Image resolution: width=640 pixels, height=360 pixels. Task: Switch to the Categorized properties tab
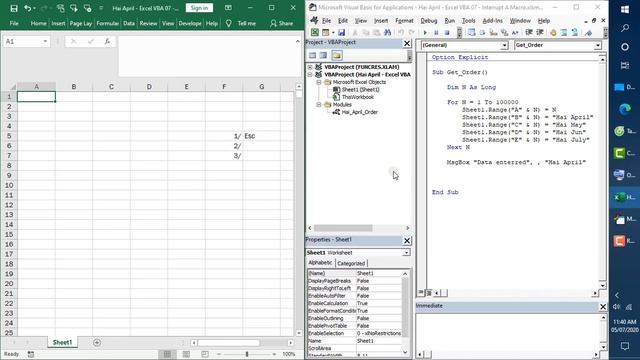coord(351,263)
